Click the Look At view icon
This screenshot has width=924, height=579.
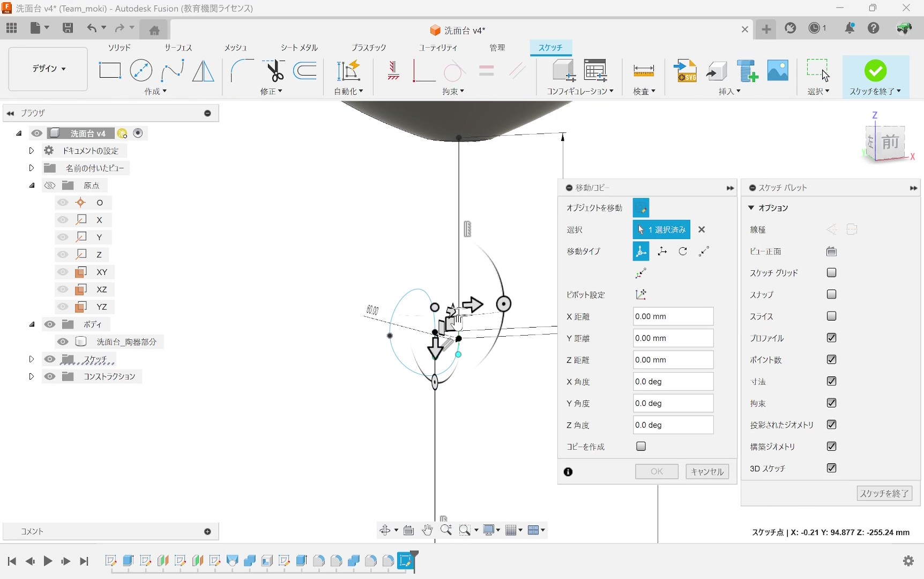[x=831, y=251]
